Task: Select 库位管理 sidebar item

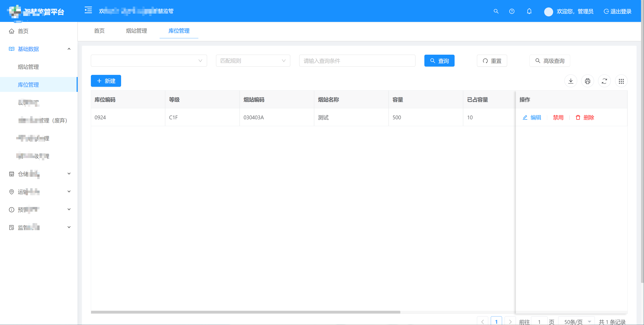Action: (39, 85)
